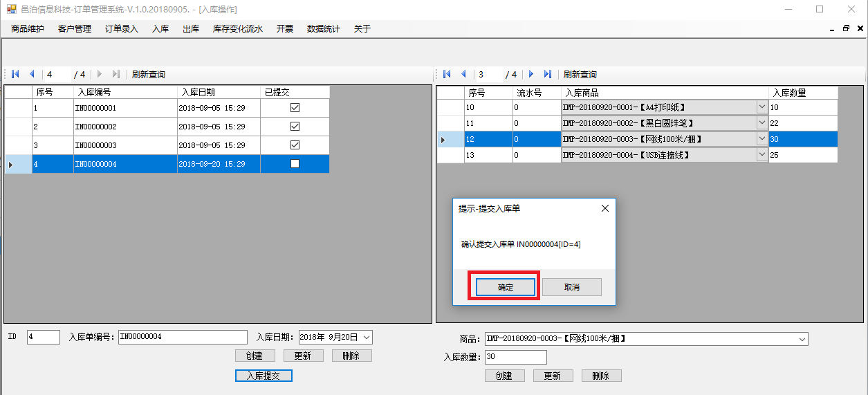The height and width of the screenshot is (395, 868).
Task: Click right panel 创建 button
Action: [x=504, y=376]
